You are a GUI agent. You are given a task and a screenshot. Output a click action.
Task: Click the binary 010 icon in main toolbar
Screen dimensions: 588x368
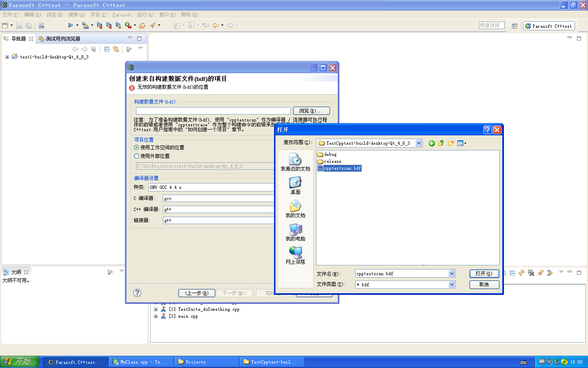[41, 25]
